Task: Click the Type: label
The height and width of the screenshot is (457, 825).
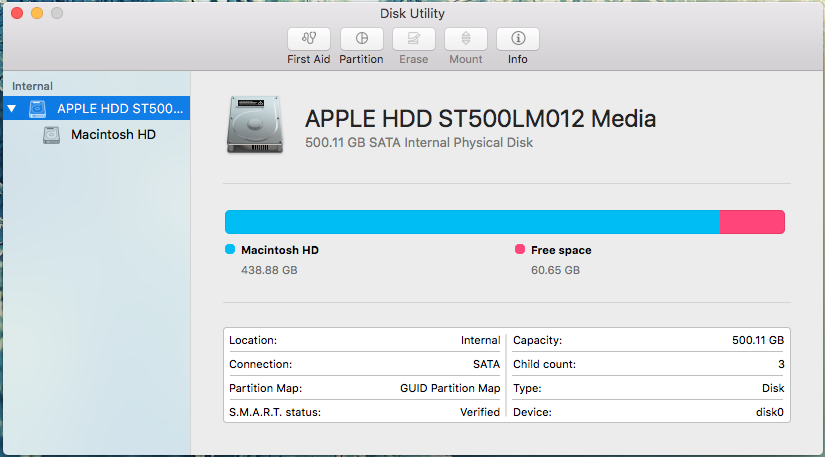Action: (x=527, y=389)
